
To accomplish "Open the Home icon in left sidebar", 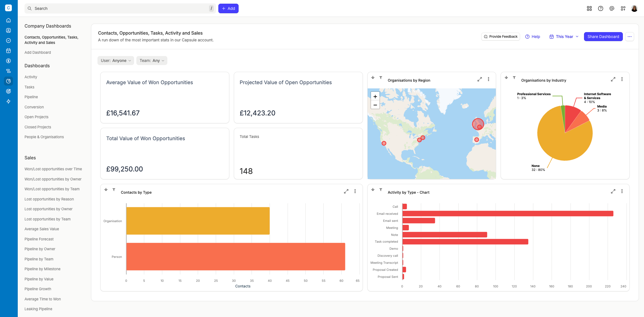I will tap(8, 20).
